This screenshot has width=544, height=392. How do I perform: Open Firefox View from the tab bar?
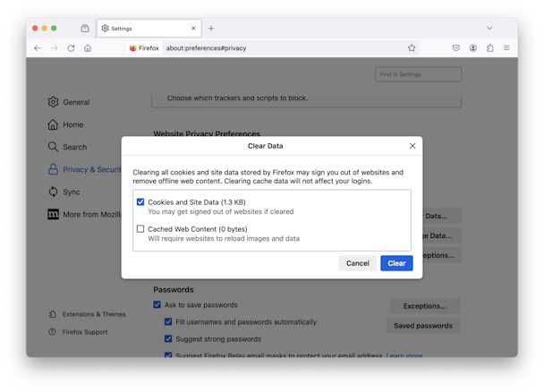click(85, 29)
